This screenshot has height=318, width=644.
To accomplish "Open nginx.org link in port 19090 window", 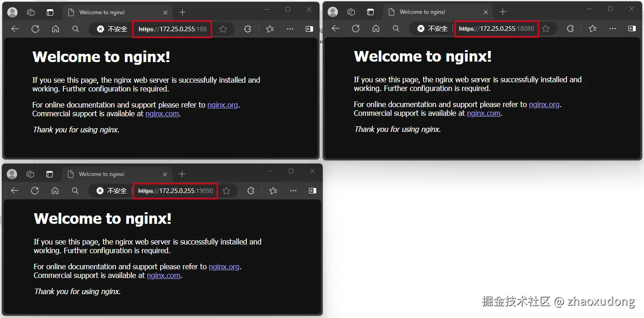I will (x=224, y=267).
